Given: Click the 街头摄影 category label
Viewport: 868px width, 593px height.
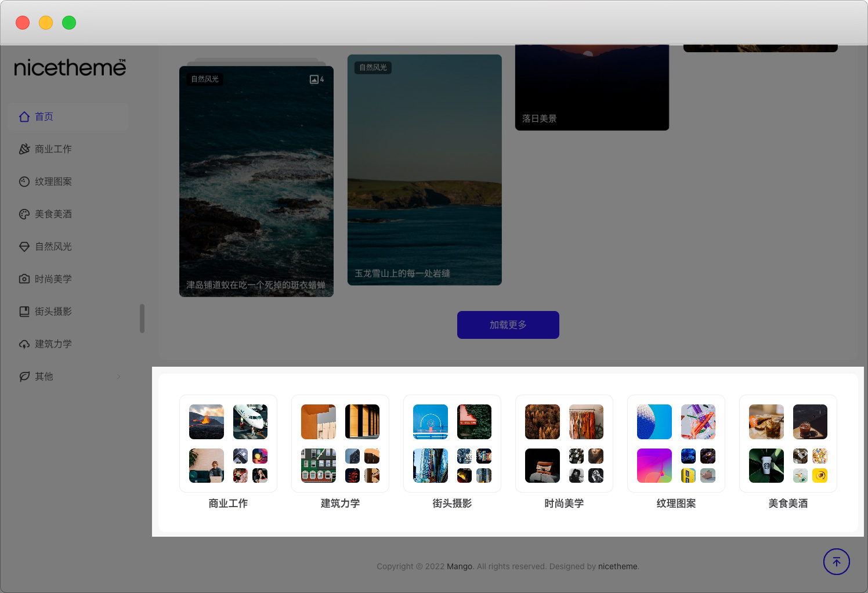Looking at the screenshot, I should click(452, 504).
